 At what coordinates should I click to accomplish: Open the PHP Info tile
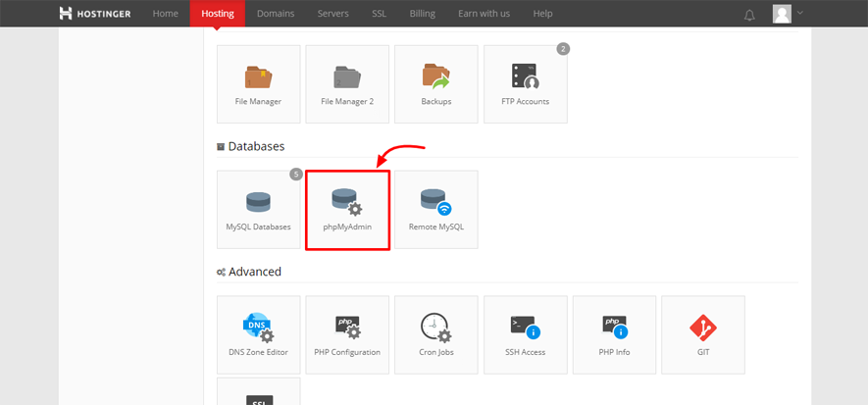tap(614, 334)
